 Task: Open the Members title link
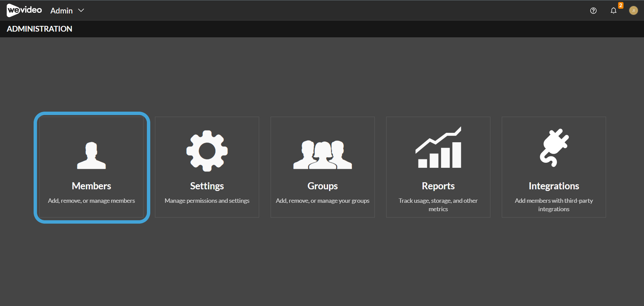coord(91,186)
